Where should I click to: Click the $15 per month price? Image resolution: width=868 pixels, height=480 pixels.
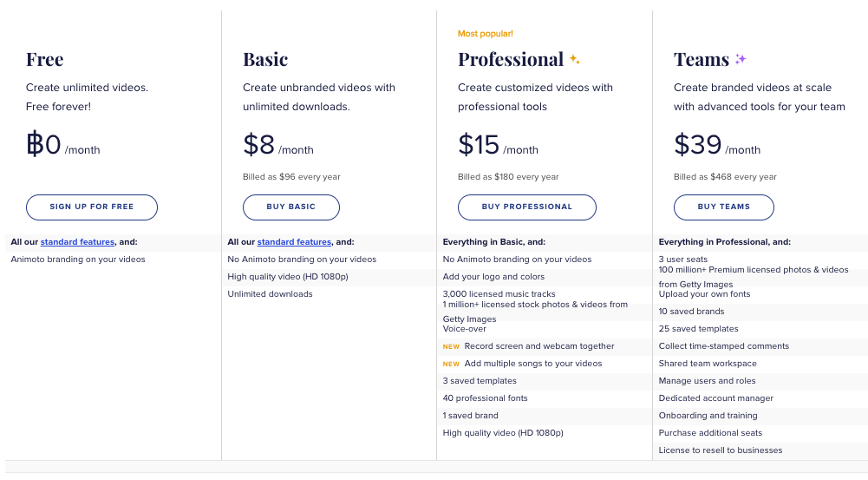498,146
